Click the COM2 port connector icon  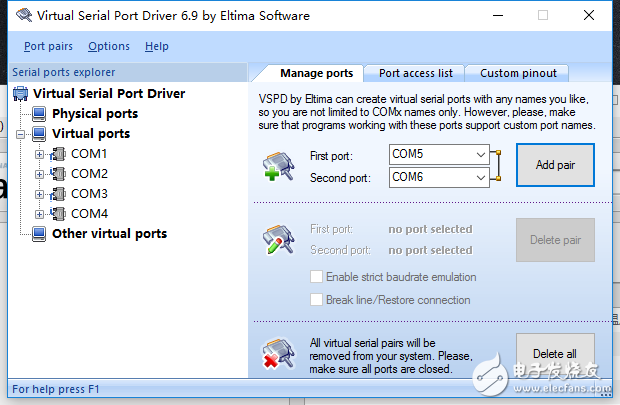[58, 174]
